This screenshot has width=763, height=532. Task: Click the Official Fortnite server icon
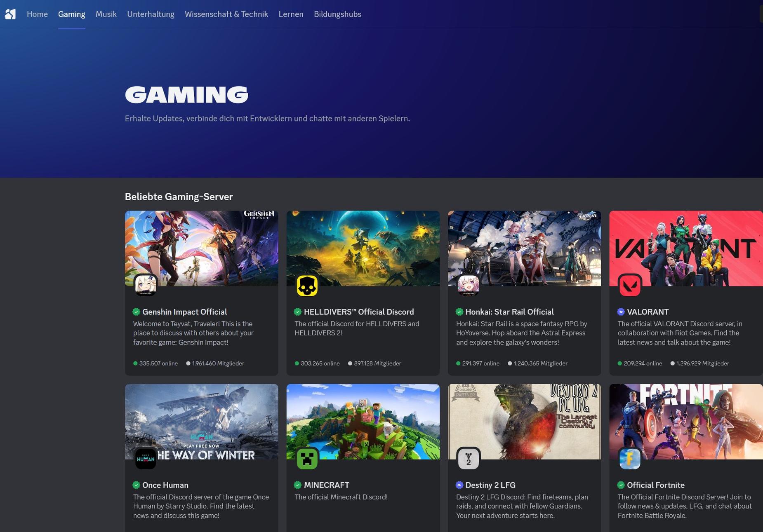[x=630, y=459]
